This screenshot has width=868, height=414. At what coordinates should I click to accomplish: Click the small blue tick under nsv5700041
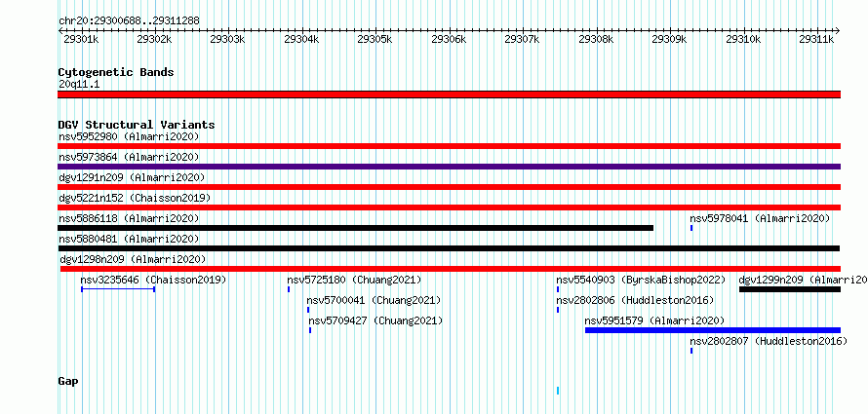pos(308,310)
